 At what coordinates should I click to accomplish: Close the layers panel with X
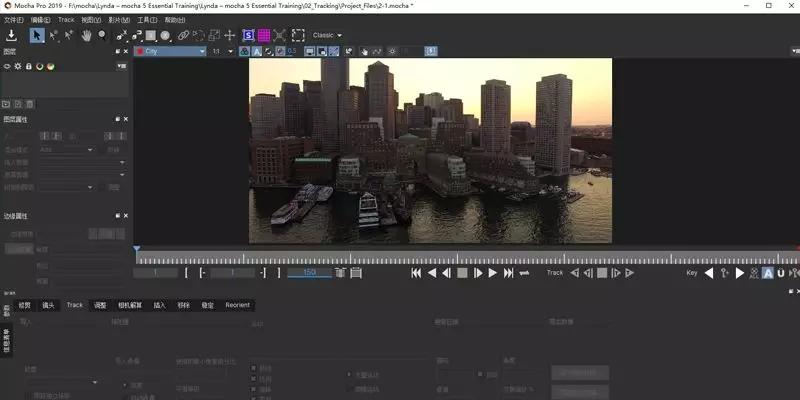[x=126, y=51]
